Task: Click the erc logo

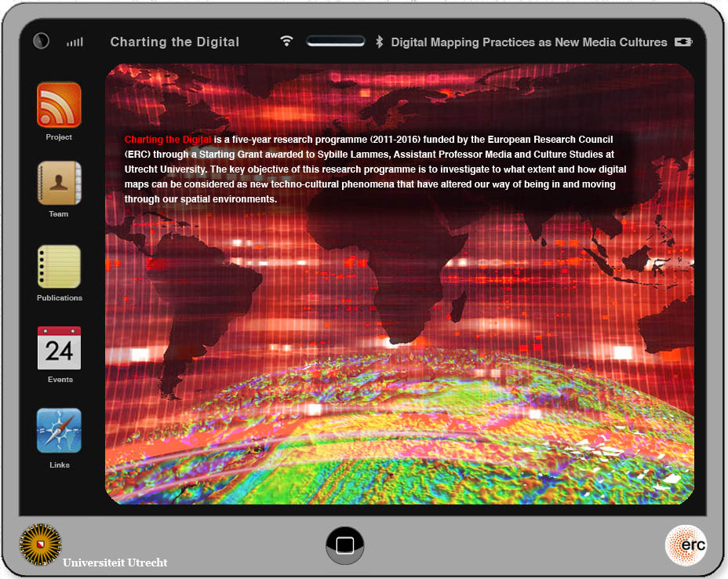Action: pos(686,545)
